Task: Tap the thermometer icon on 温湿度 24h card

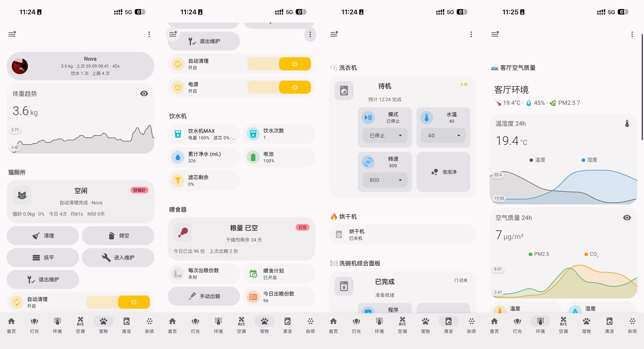Action: pos(627,124)
